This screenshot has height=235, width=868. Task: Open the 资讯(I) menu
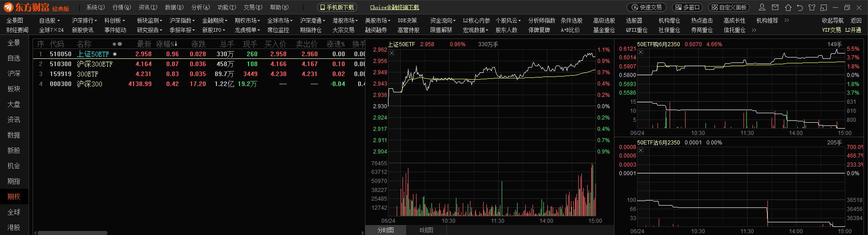coord(148,7)
